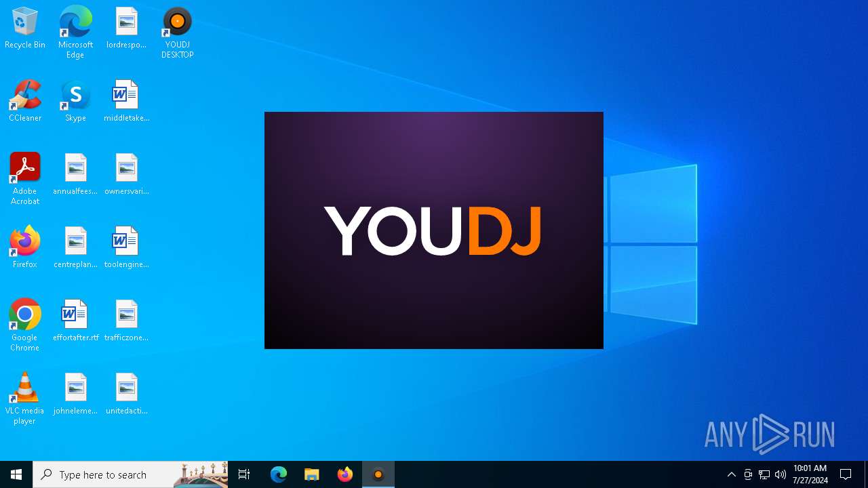Select the centreplan... image file icon
The image size is (868, 488).
[x=75, y=247]
